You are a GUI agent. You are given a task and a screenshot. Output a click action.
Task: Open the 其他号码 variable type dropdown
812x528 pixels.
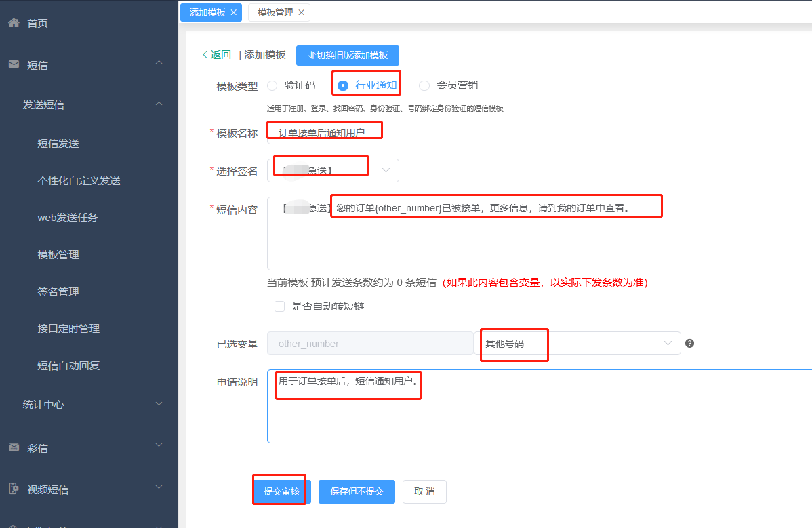pyautogui.click(x=577, y=343)
